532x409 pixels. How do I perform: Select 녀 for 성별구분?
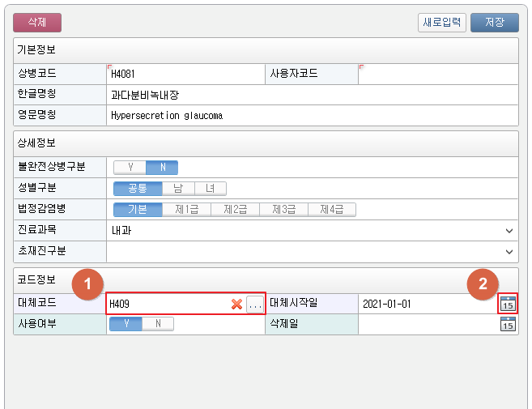pos(210,189)
